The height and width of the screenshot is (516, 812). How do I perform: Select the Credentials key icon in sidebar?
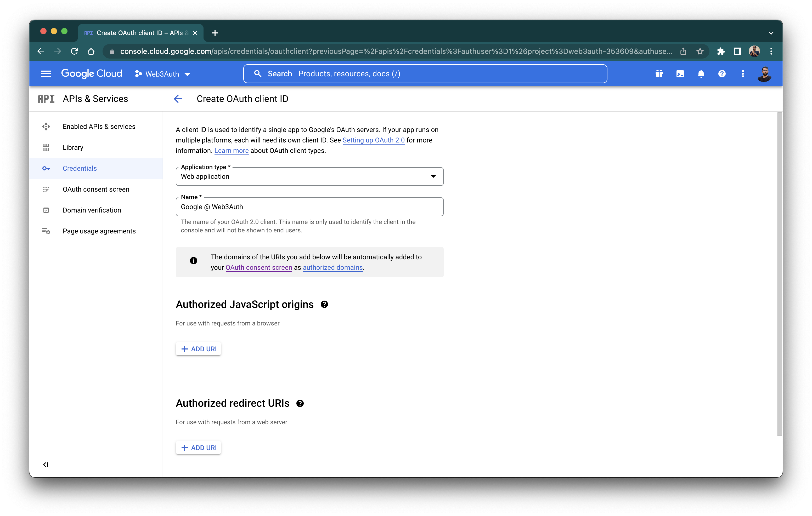(46, 168)
